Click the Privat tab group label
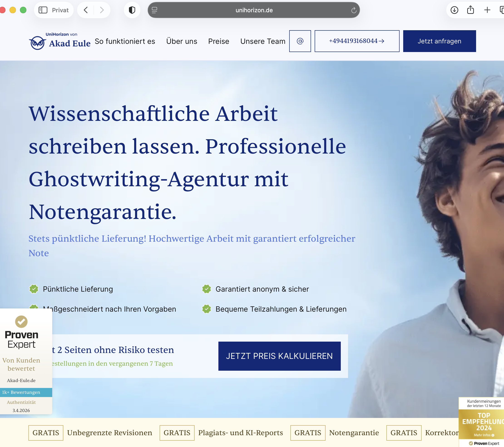The image size is (504, 447). pos(60,10)
